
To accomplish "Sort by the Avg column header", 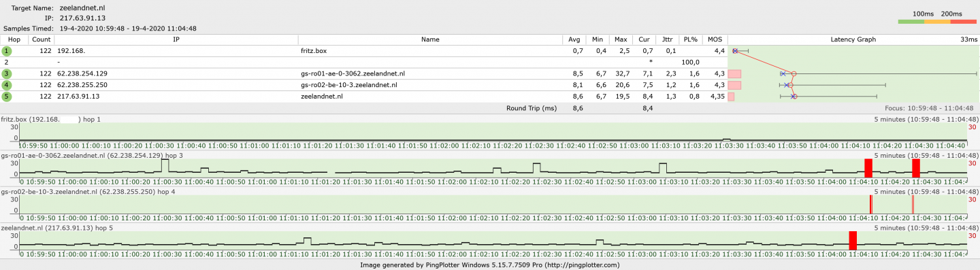I will (x=574, y=39).
